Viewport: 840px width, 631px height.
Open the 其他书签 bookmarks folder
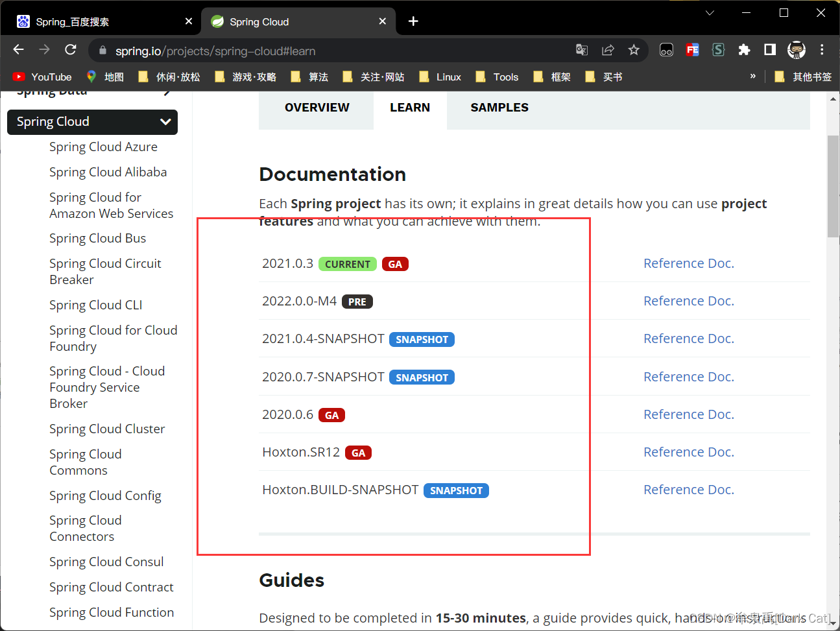click(x=803, y=77)
